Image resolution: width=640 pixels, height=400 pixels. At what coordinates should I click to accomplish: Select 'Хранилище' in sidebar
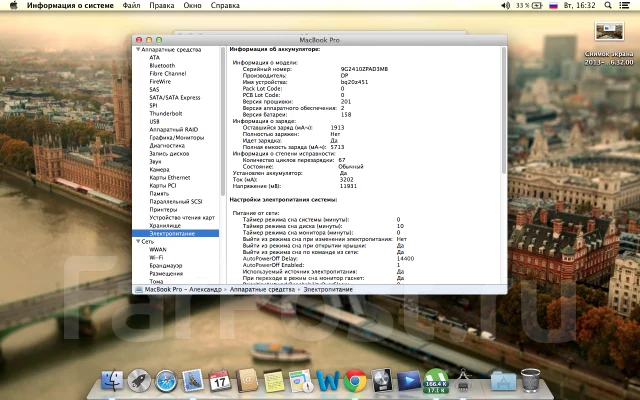pos(165,225)
